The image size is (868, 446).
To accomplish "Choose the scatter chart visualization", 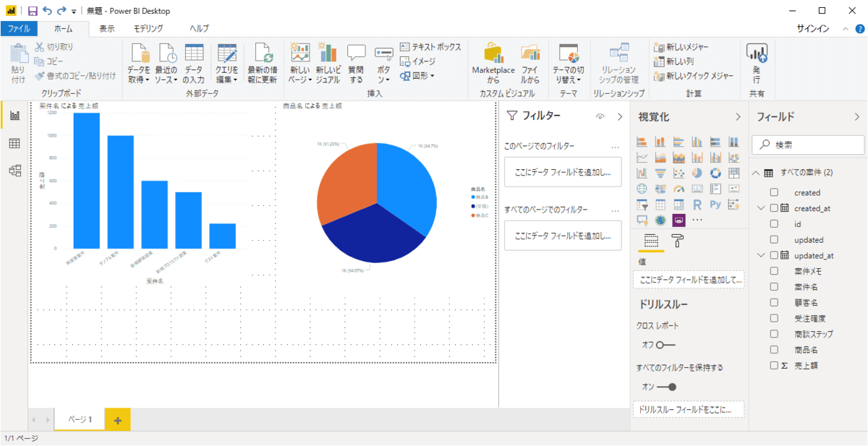I will [x=679, y=173].
